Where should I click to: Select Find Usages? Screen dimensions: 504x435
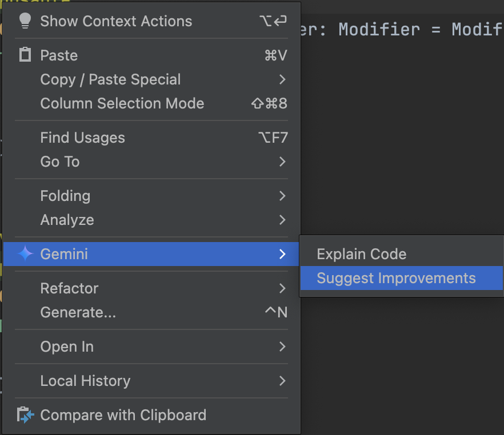[x=151, y=138]
